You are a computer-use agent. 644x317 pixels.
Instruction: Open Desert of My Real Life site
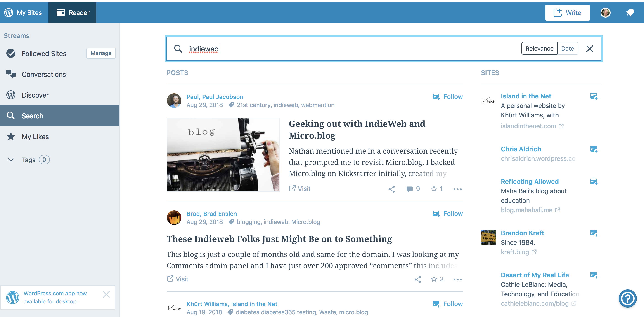coord(535,275)
